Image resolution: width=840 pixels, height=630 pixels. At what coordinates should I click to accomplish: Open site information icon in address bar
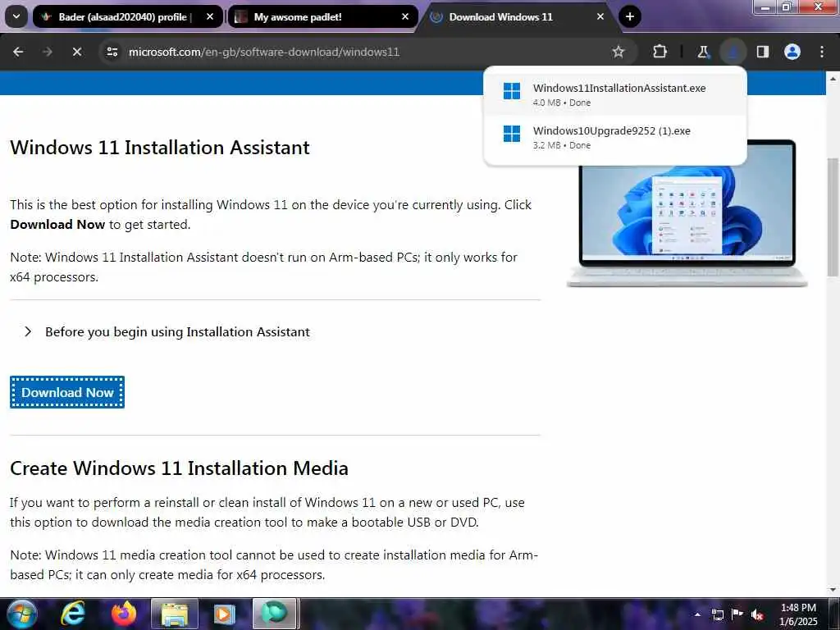[x=112, y=52]
